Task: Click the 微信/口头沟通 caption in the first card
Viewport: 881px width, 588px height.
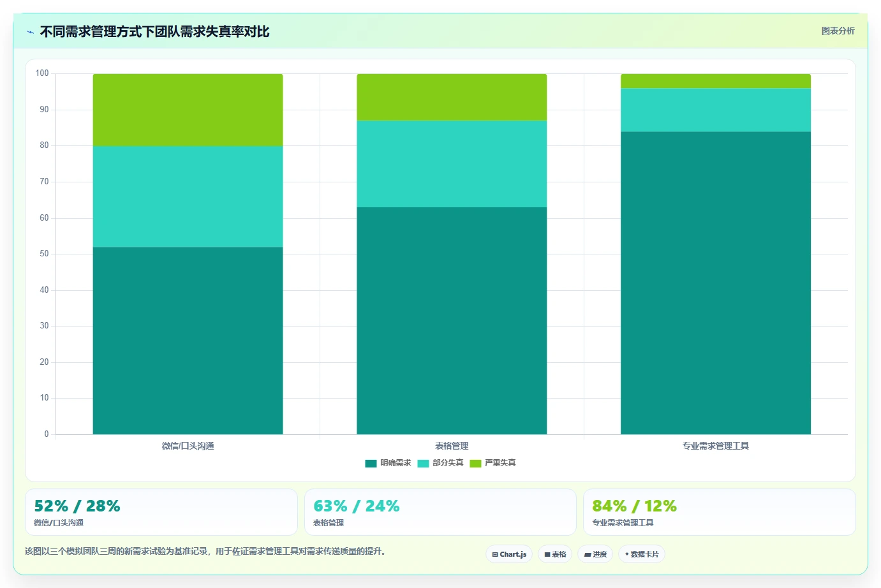Action: 59,523
